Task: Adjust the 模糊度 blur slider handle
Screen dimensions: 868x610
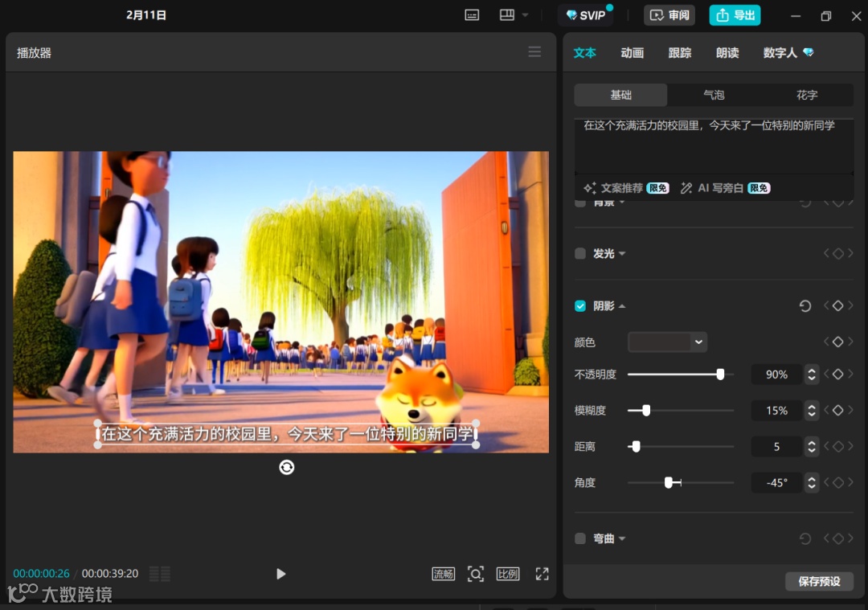Action: click(646, 411)
